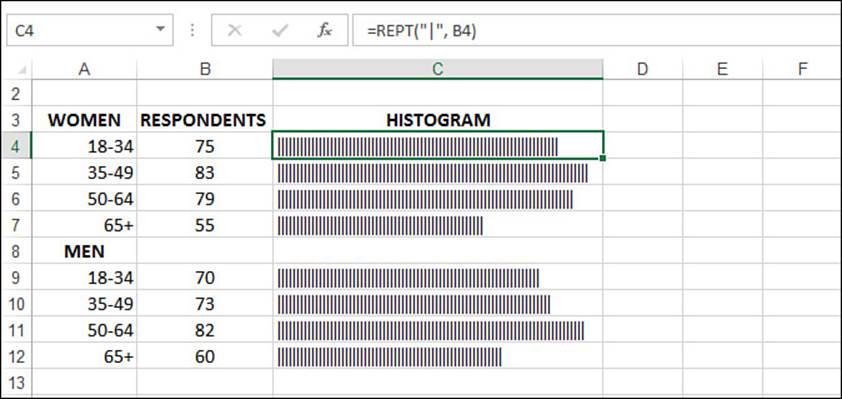Select row 5 header
Image resolution: width=842 pixels, height=399 pixels.
point(16,172)
